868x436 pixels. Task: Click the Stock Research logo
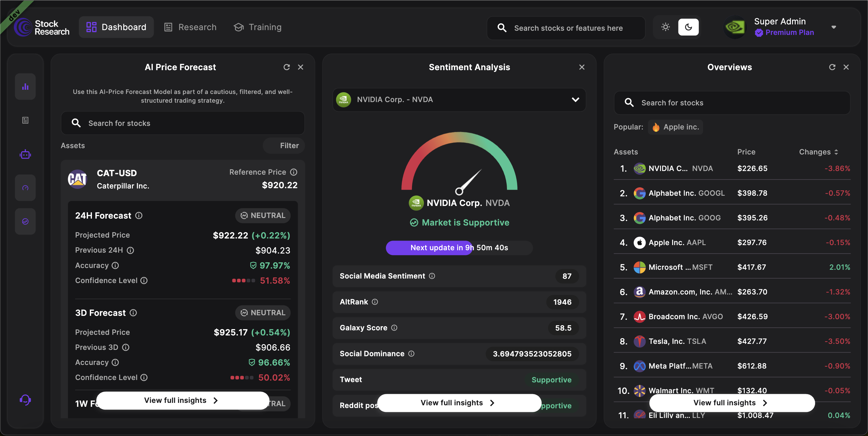[42, 27]
